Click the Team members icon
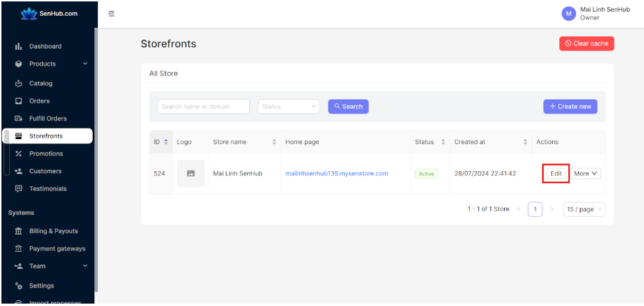Image resolution: width=644 pixels, height=306 pixels. (x=19, y=266)
